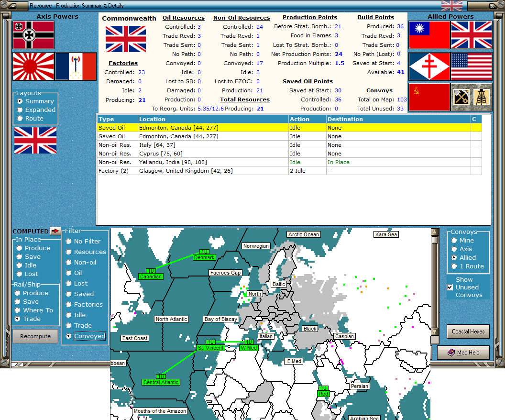Select the Japan rising sun flag

[33, 66]
